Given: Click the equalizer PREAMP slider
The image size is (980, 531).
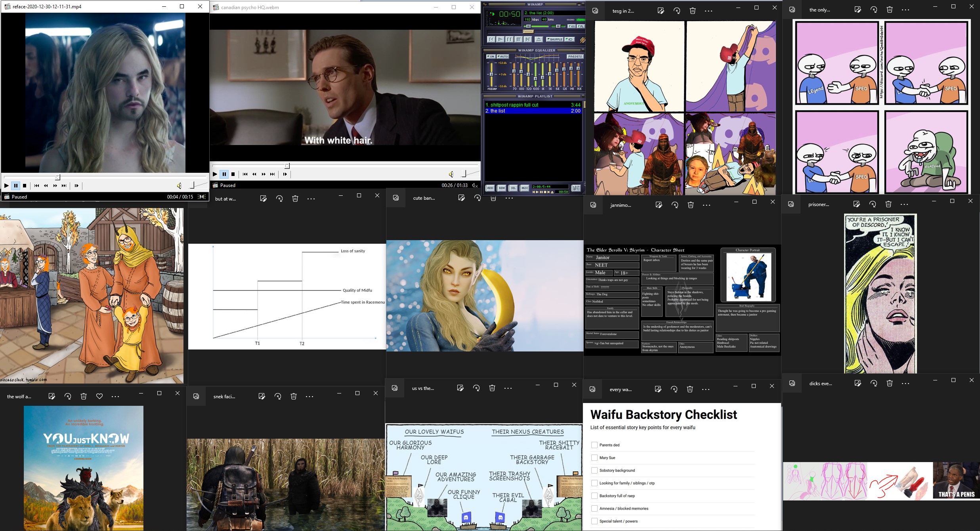Looking at the screenshot, I should click(491, 74).
